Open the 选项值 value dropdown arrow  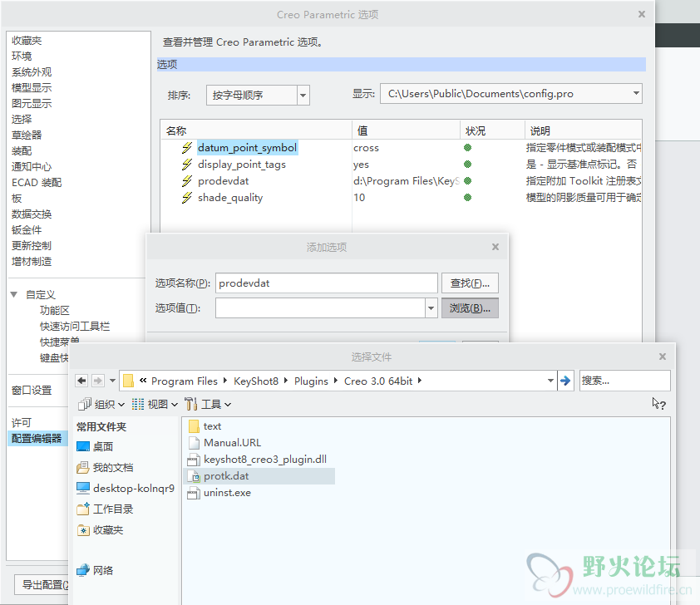(431, 308)
